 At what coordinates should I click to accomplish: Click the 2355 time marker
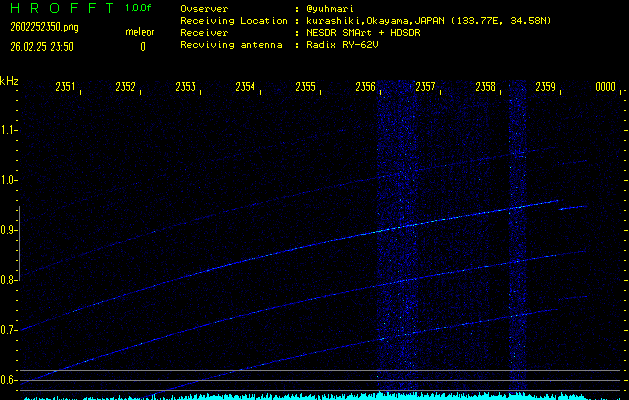[306, 88]
